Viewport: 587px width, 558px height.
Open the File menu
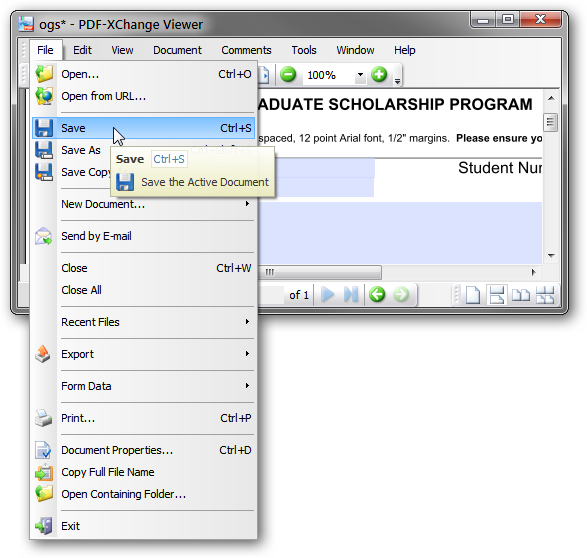45,50
